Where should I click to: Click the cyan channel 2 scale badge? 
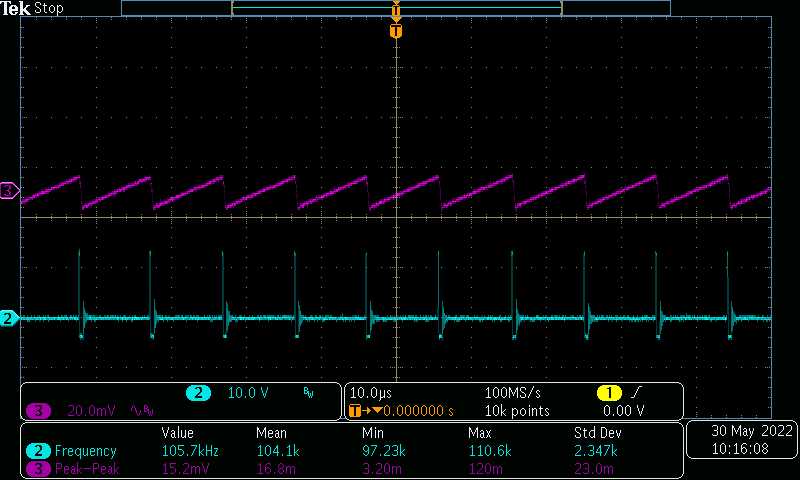pos(198,393)
